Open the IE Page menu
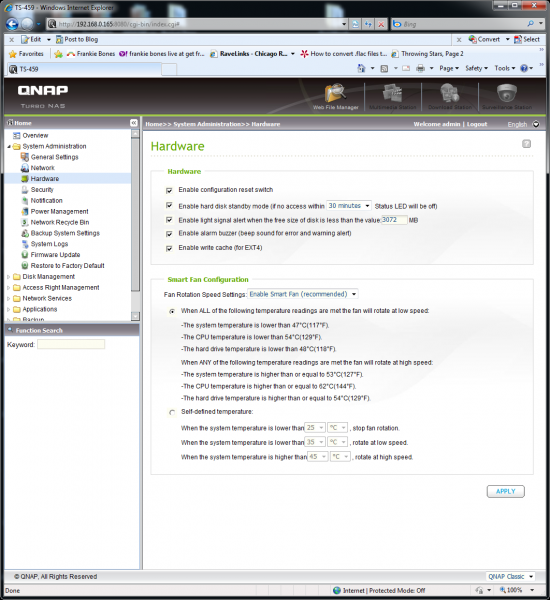 point(449,68)
